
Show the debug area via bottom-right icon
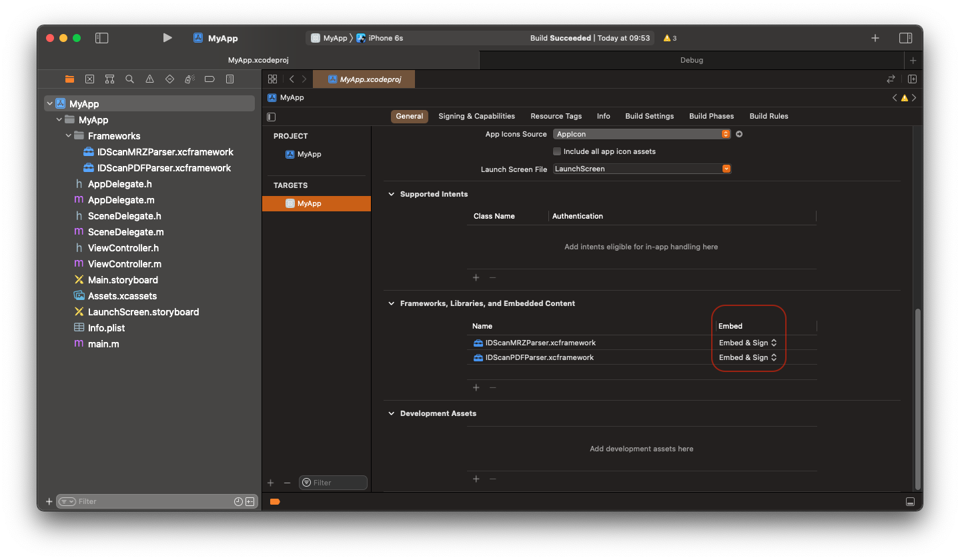click(x=909, y=501)
